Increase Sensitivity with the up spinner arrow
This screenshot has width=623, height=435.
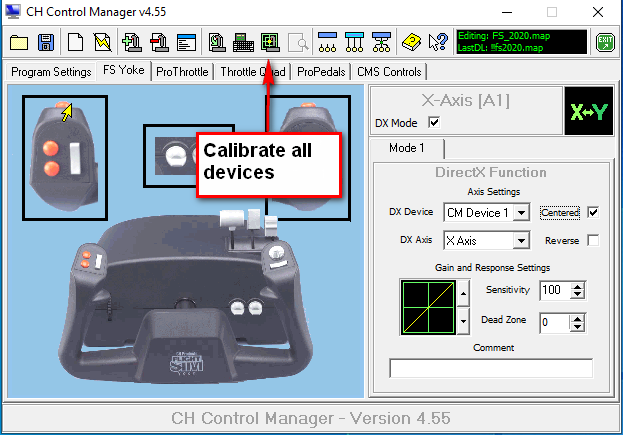tap(577, 284)
